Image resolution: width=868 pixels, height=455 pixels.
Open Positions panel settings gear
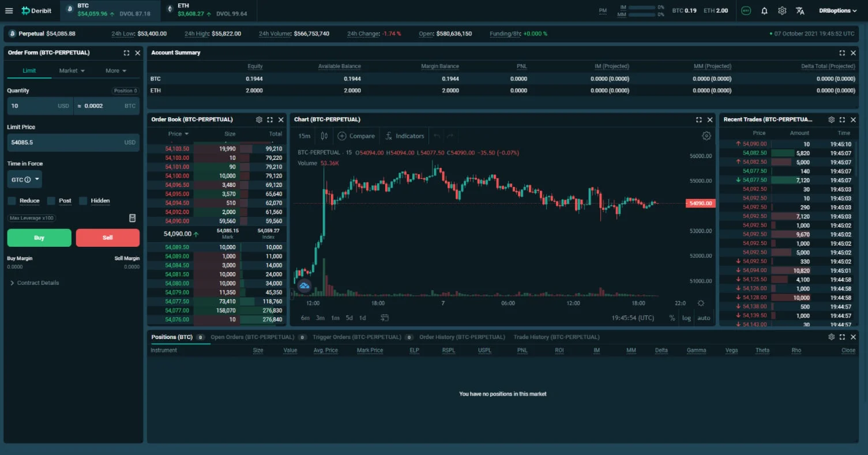point(831,337)
